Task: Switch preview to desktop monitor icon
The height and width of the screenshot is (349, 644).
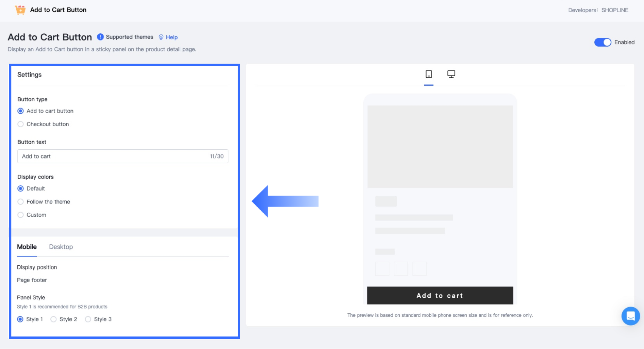Action: [x=451, y=74]
